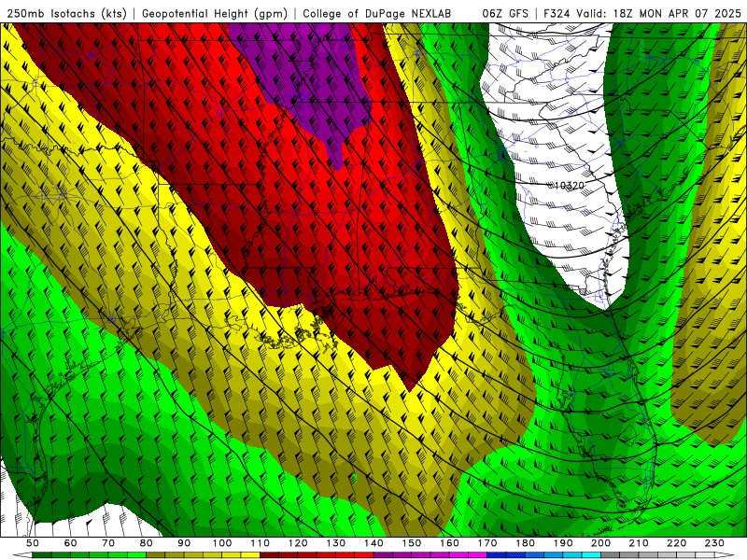Click the 'College of DuPage NEXLAB' header text
Viewport: 747px width, 560px height.
pyautogui.click(x=377, y=13)
